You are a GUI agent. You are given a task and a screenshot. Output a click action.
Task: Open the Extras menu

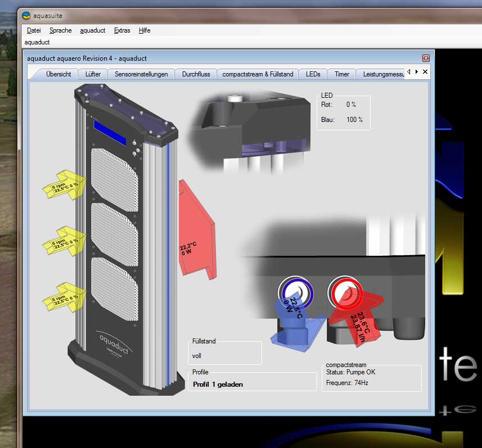121,30
